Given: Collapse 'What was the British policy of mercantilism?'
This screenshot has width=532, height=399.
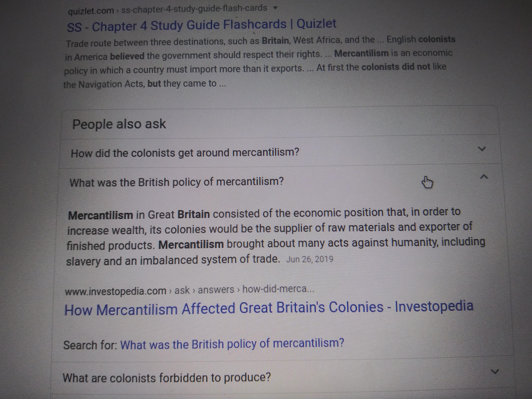Looking at the screenshot, I should (176, 182).
